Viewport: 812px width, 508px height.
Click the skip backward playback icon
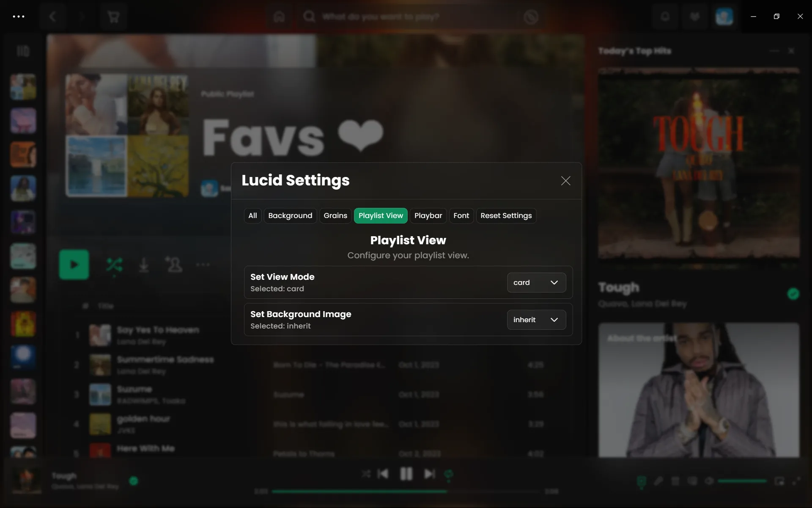click(x=383, y=473)
